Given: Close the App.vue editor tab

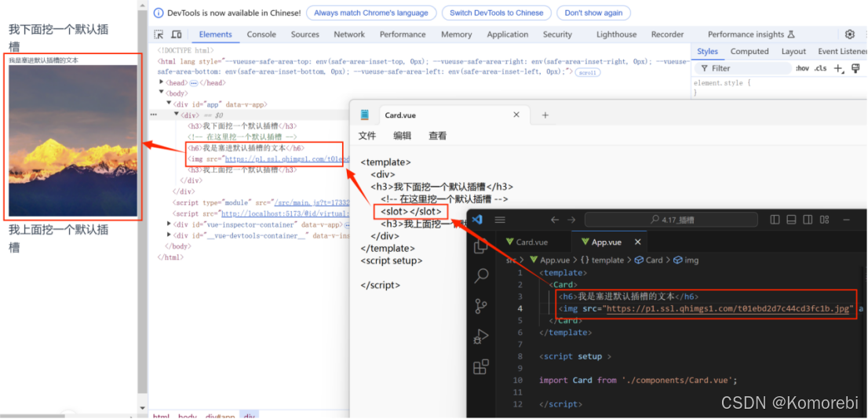Looking at the screenshot, I should (x=637, y=242).
